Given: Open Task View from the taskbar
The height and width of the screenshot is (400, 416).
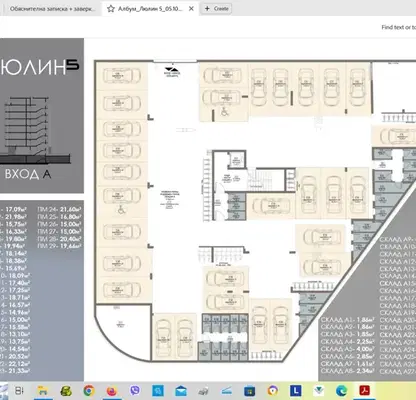Looking at the screenshot, I should point(20,391).
